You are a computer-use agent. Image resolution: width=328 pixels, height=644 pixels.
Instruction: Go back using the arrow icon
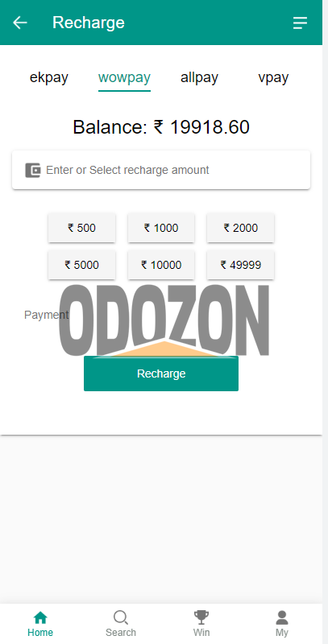[19, 23]
